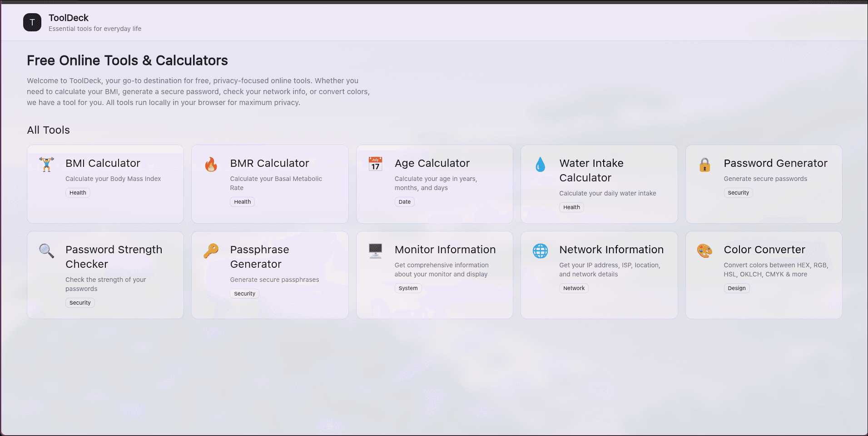Click the desktop monitor icon
Image resolution: width=868 pixels, height=436 pixels.
375,251
